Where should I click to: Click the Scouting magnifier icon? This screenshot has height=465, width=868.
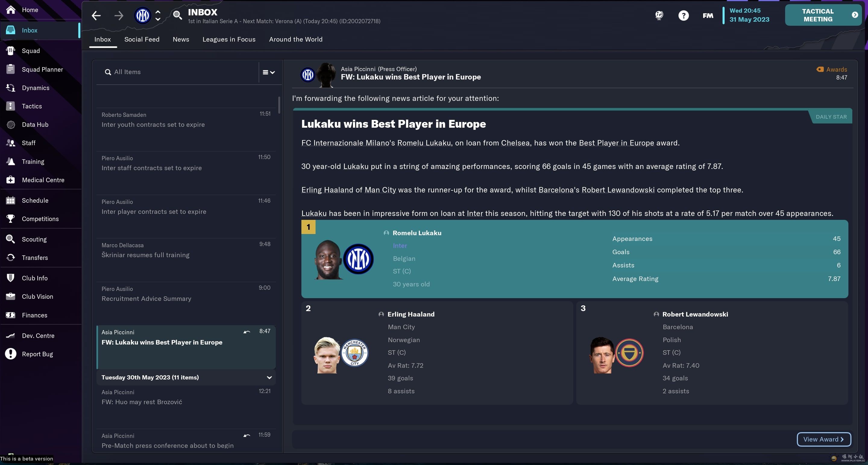11,239
